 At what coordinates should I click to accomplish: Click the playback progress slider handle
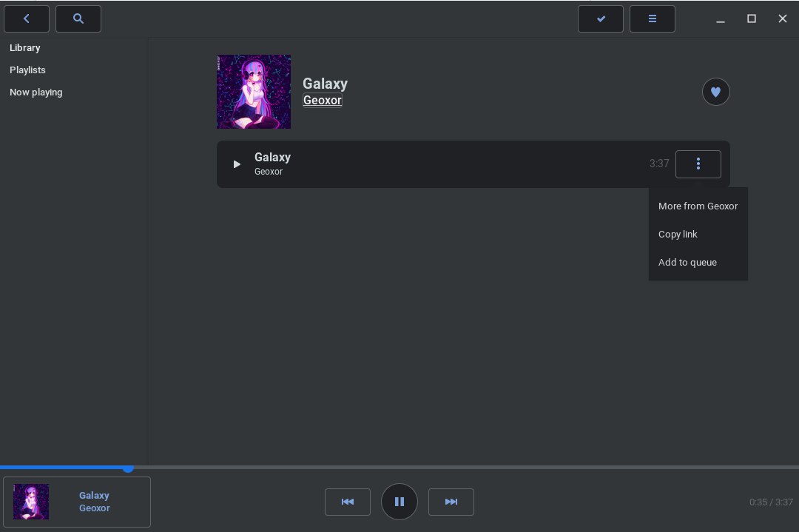click(x=129, y=468)
